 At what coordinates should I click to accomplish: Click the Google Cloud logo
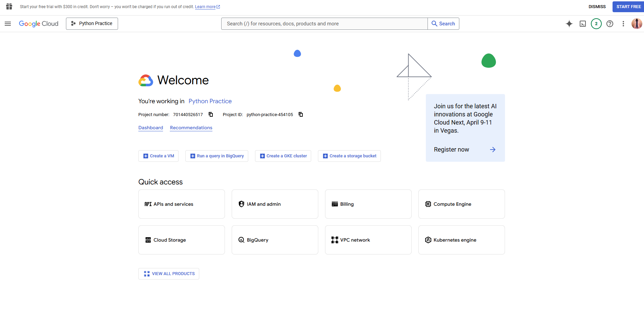coord(39,24)
